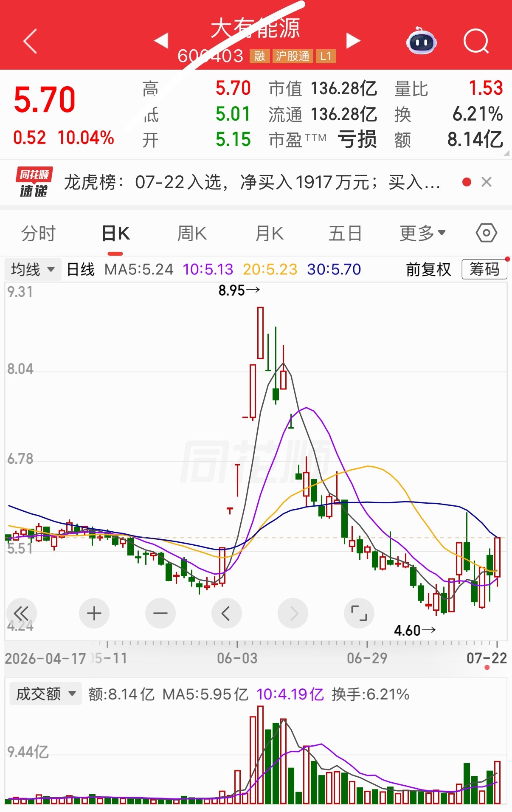512x812 pixels.
Task: Tap the 4.60 low price marker
Action: 414,630
